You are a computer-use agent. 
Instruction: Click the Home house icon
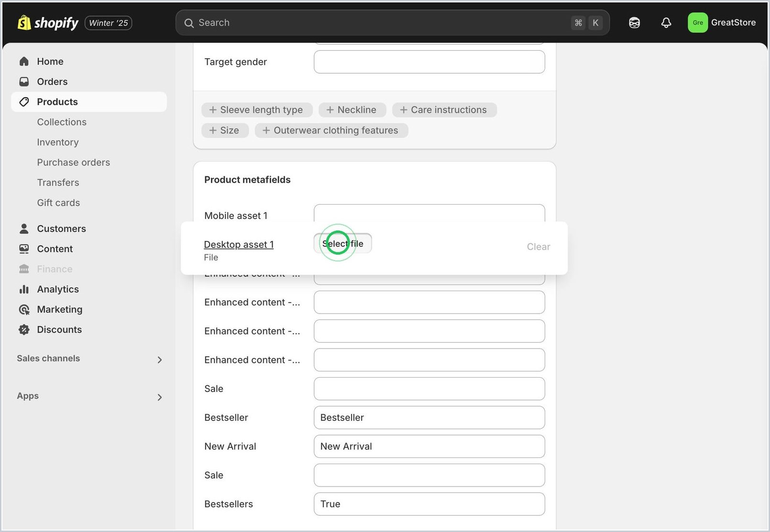coord(24,61)
